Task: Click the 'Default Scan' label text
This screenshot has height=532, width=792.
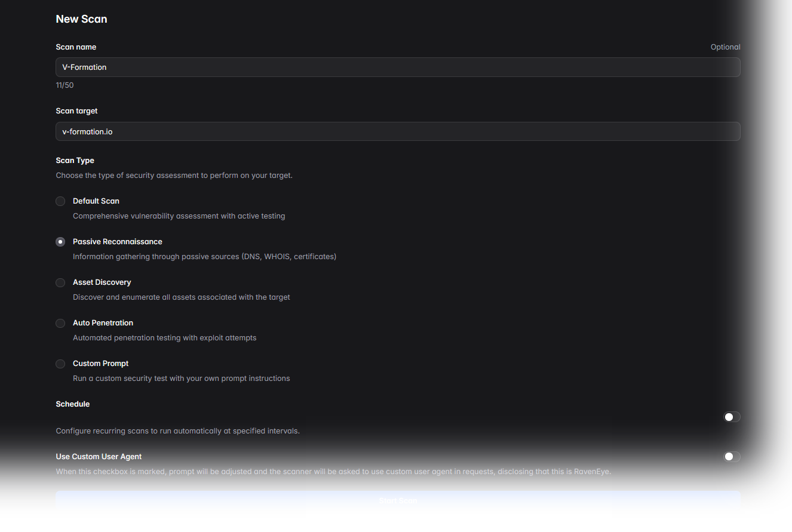Action: [x=96, y=201]
